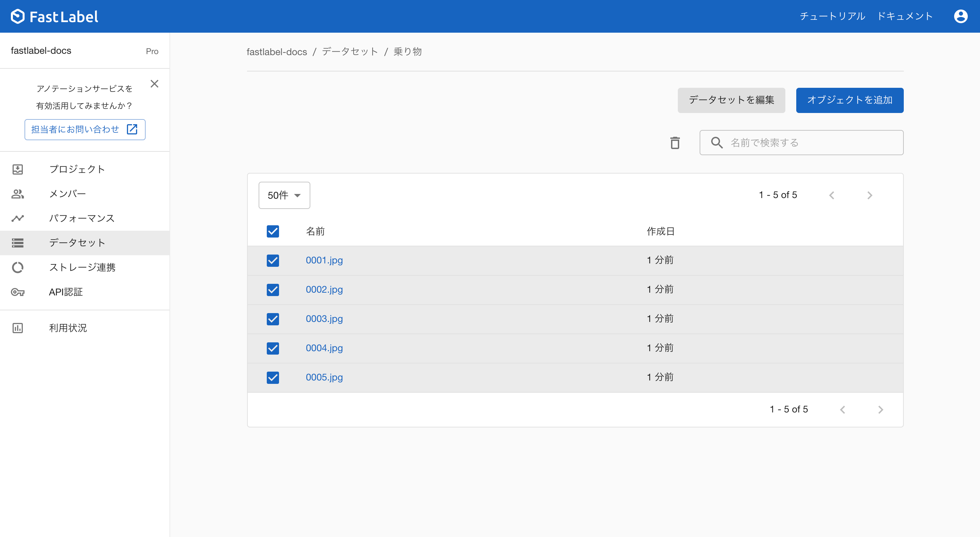Viewport: 980px width, 537px height.
Task: Click the データセット list icon
Action: (x=17, y=243)
